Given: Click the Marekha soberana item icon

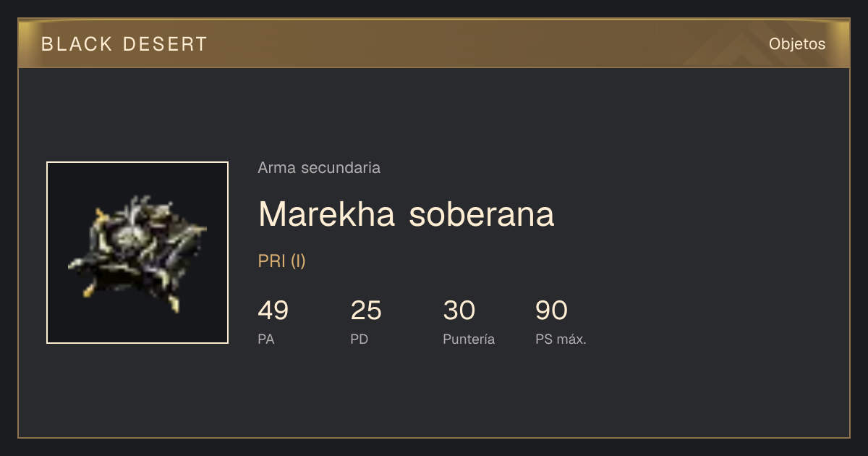Looking at the screenshot, I should pyautogui.click(x=137, y=253).
